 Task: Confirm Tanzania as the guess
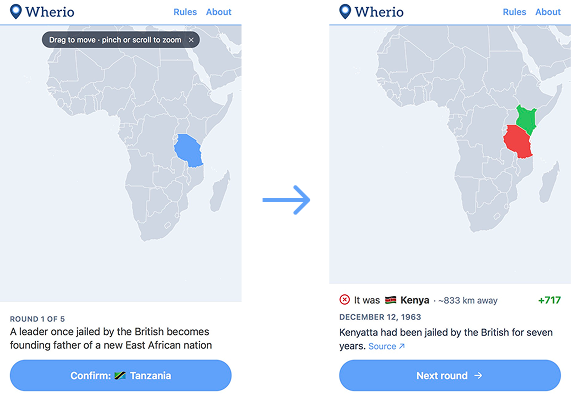pos(121,375)
